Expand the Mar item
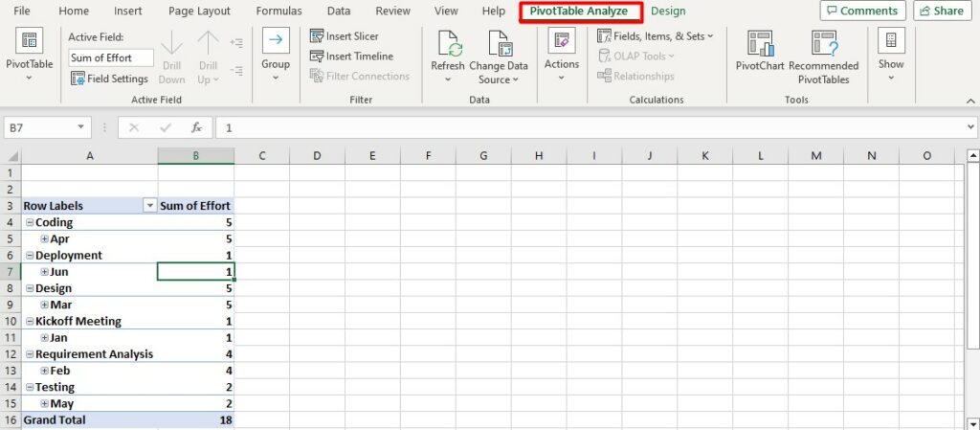 [44, 305]
